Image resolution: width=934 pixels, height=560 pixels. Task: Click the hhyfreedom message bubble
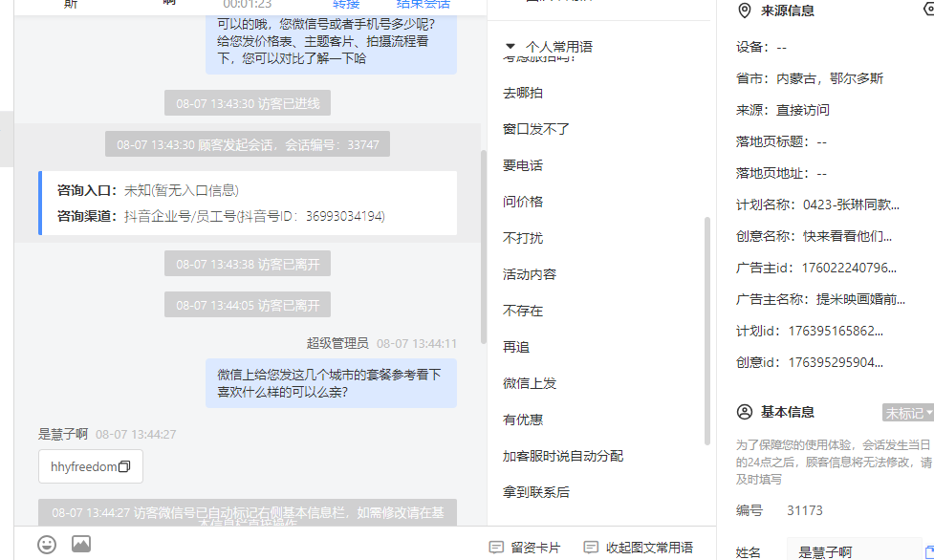[91, 466]
